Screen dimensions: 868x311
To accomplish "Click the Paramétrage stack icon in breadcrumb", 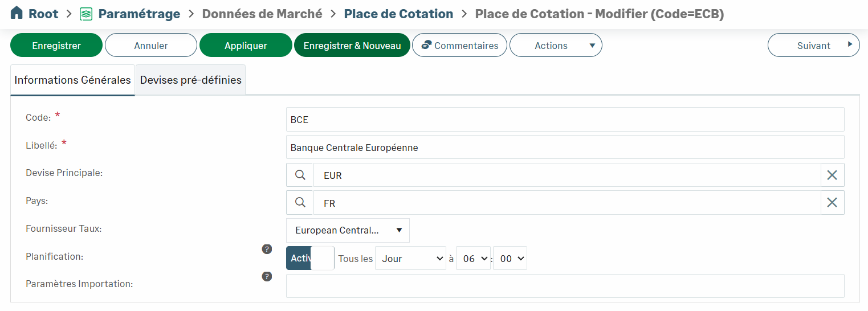I will pos(86,14).
